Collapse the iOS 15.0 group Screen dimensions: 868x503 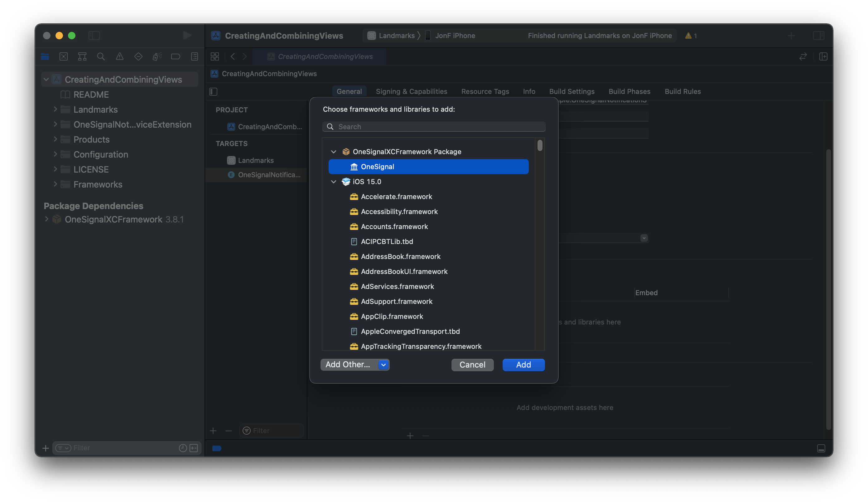(333, 182)
